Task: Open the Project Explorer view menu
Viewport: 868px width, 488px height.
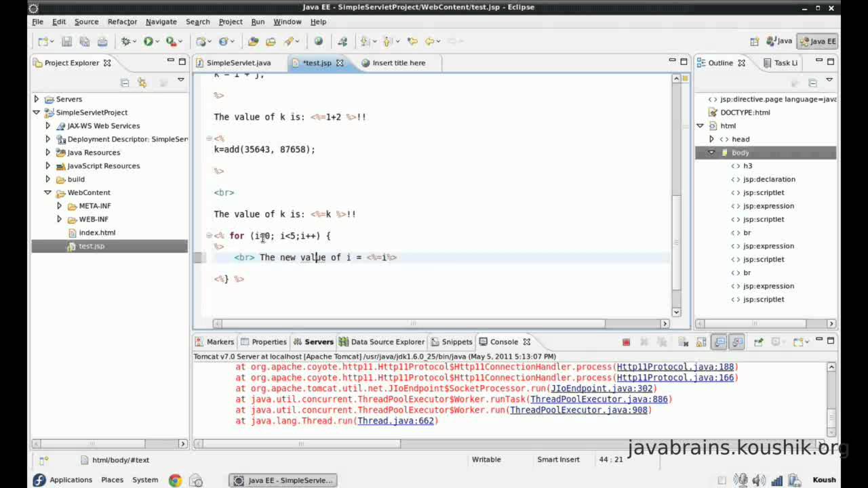Action: click(181, 81)
